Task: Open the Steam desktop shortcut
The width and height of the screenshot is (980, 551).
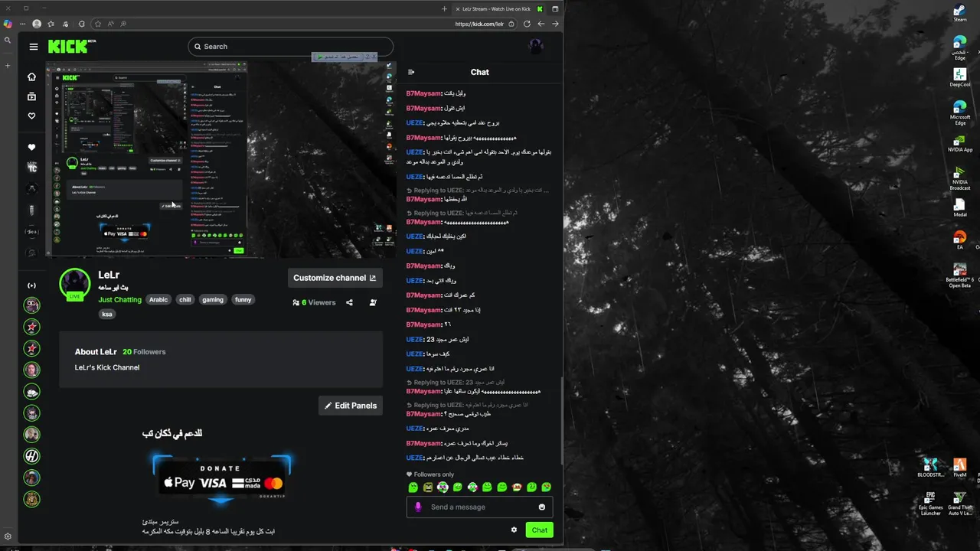Action: coord(960,13)
